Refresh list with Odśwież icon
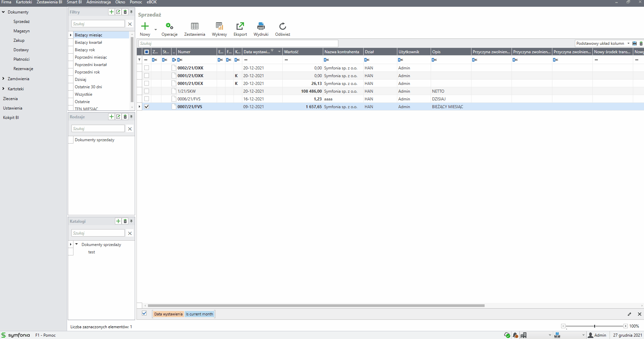The image size is (644, 339). click(282, 26)
